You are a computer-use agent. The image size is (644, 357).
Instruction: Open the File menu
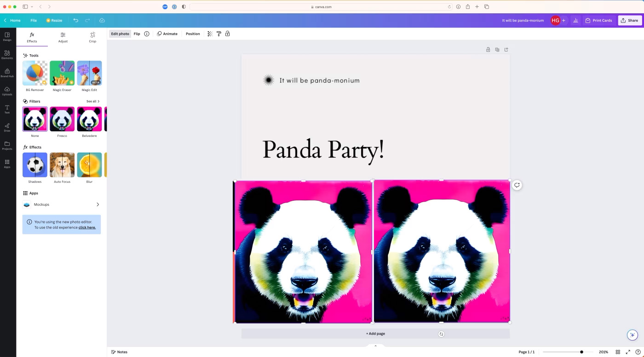34,21
